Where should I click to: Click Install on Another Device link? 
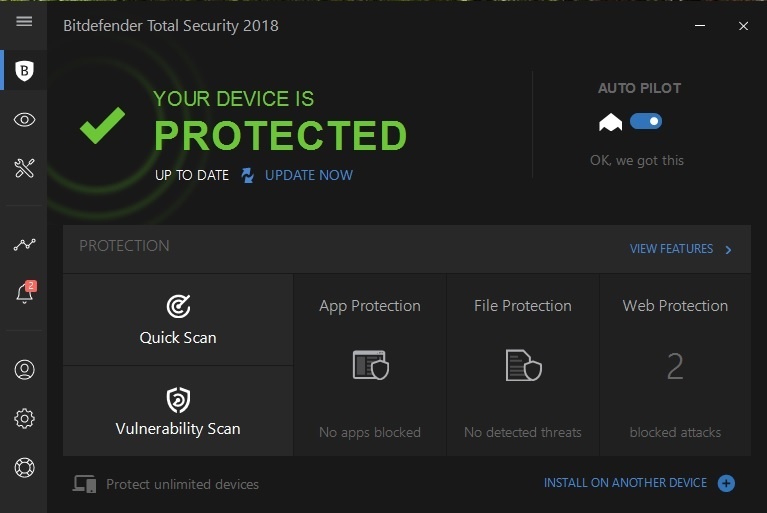tap(625, 483)
